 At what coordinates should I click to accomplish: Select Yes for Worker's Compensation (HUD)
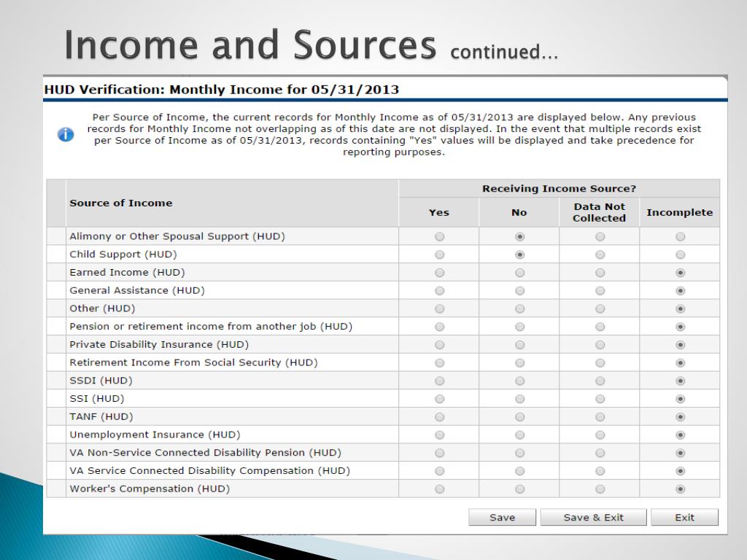[x=439, y=489]
